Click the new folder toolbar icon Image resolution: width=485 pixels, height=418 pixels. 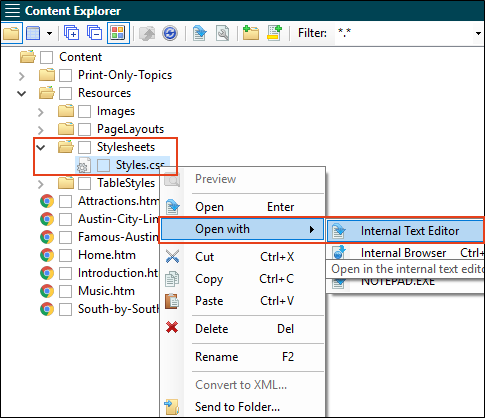[x=251, y=33]
